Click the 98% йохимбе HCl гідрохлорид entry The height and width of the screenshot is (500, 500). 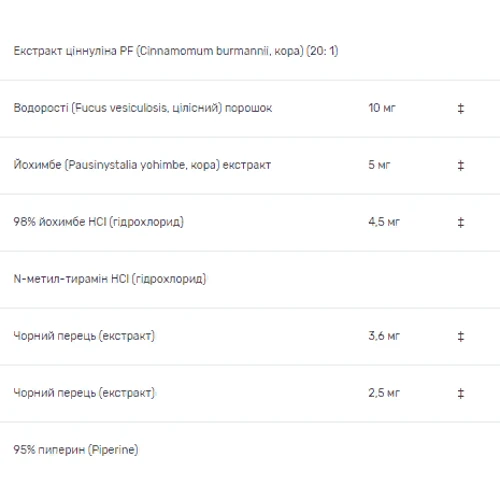point(98,222)
